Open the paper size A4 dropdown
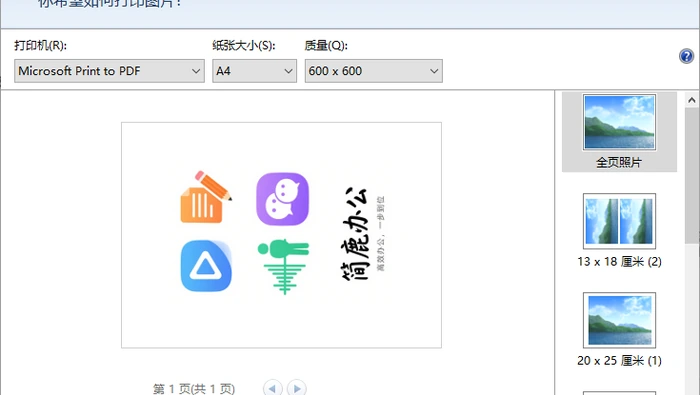700x395 pixels. coord(254,71)
